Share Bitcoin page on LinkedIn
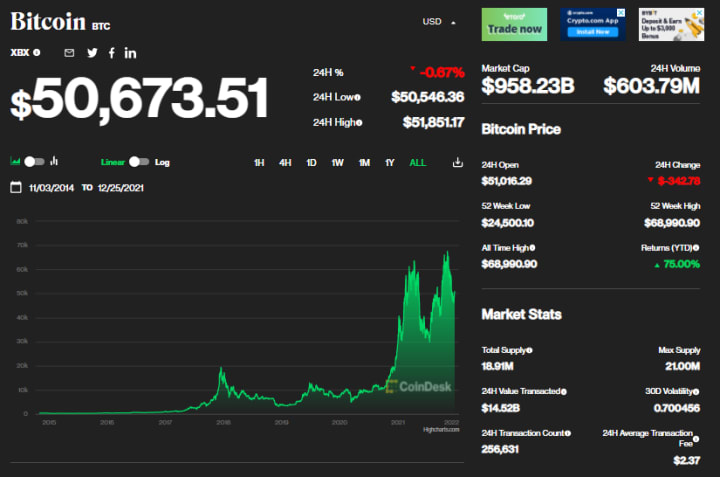The width and height of the screenshot is (720, 477). coord(130,53)
